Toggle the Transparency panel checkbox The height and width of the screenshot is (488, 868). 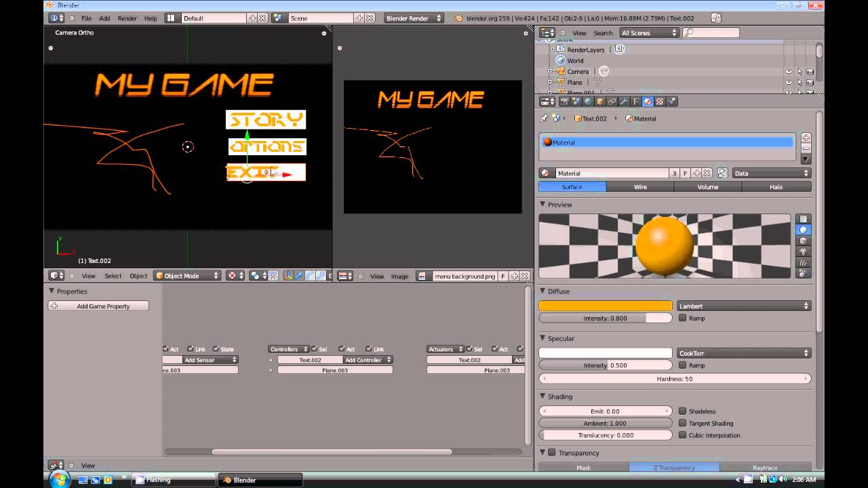pos(552,453)
